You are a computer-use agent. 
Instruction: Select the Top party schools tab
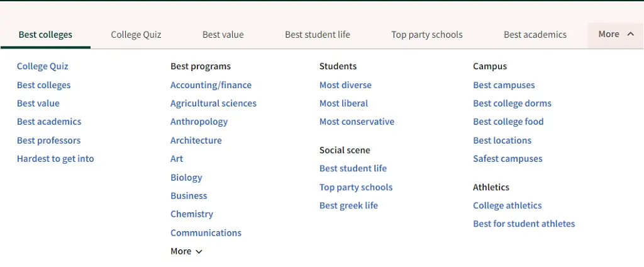(x=427, y=35)
